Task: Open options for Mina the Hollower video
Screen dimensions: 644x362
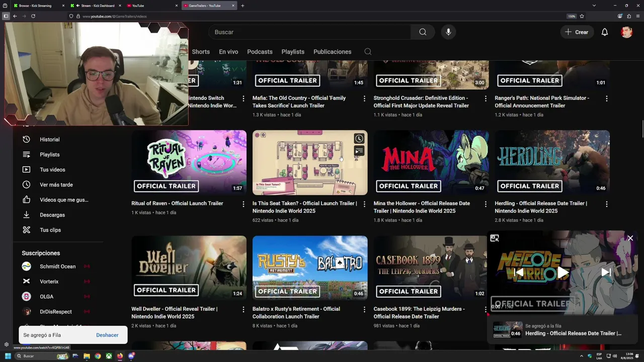Action: coord(486,204)
